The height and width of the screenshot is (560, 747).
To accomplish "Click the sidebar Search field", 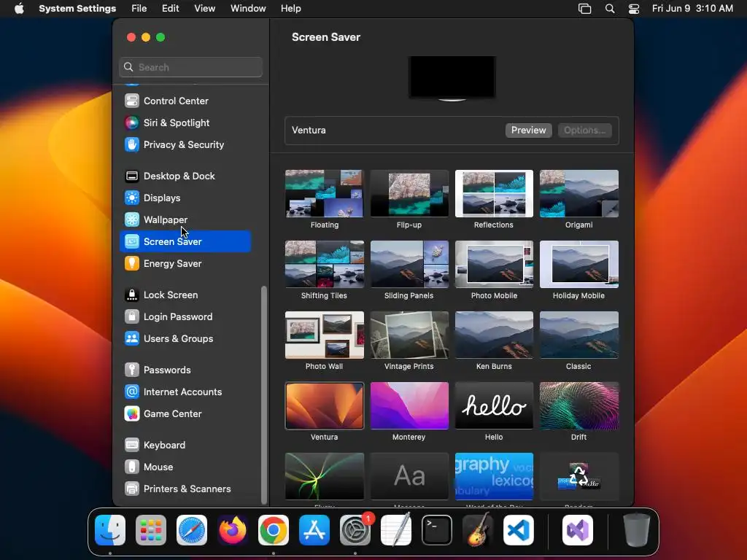I will (190, 67).
